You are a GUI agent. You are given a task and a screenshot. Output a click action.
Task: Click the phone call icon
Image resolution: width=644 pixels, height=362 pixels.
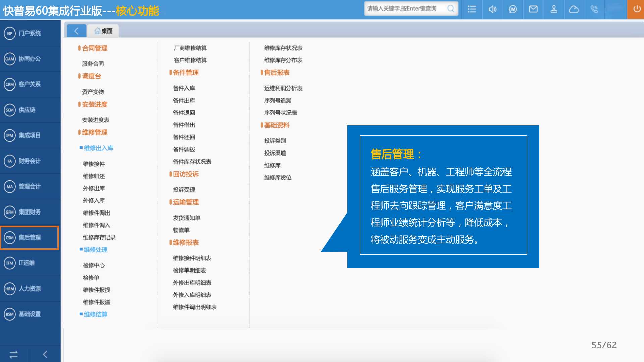[x=594, y=9]
